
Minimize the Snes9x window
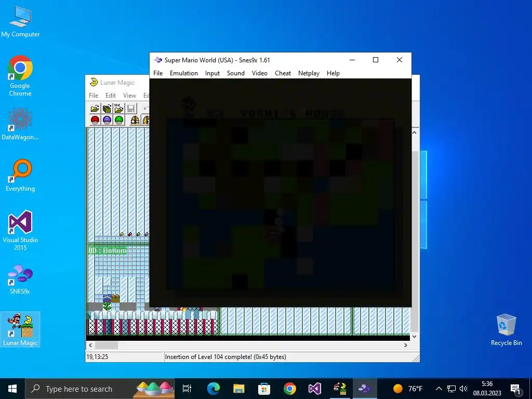point(352,60)
